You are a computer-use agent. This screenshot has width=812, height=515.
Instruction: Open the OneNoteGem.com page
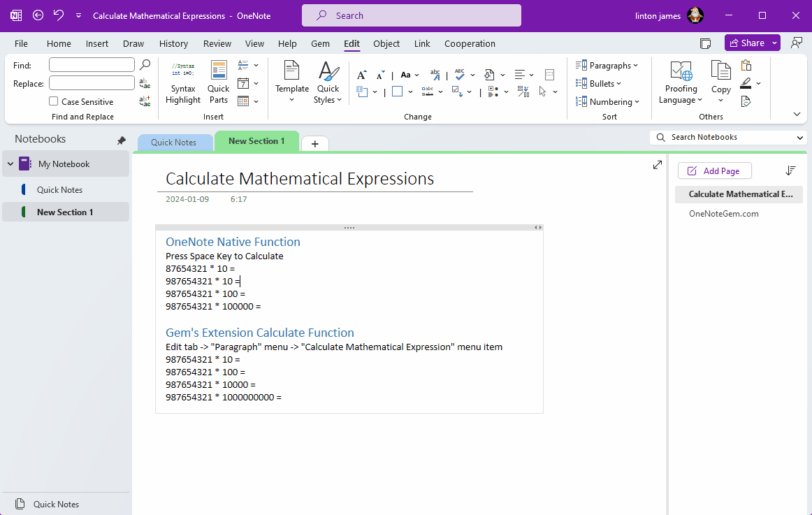coord(723,214)
